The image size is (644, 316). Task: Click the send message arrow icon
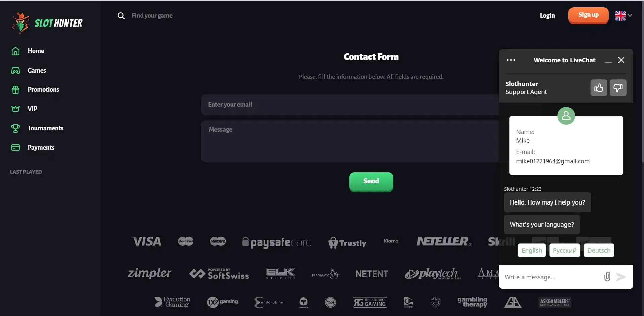click(621, 277)
